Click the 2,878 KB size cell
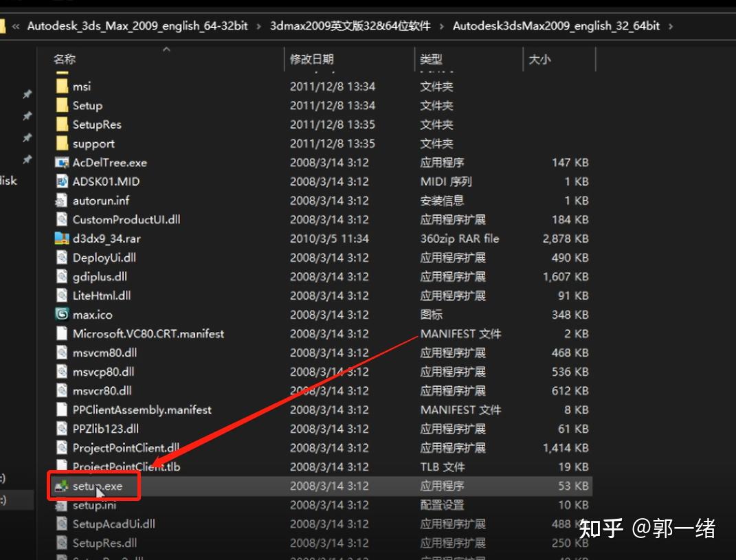 click(566, 238)
